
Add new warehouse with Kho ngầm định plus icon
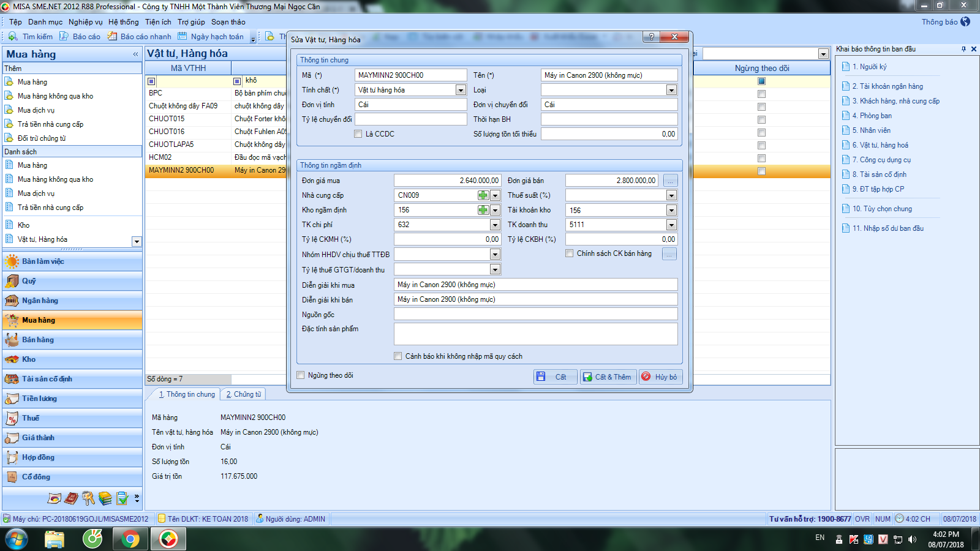pos(483,210)
